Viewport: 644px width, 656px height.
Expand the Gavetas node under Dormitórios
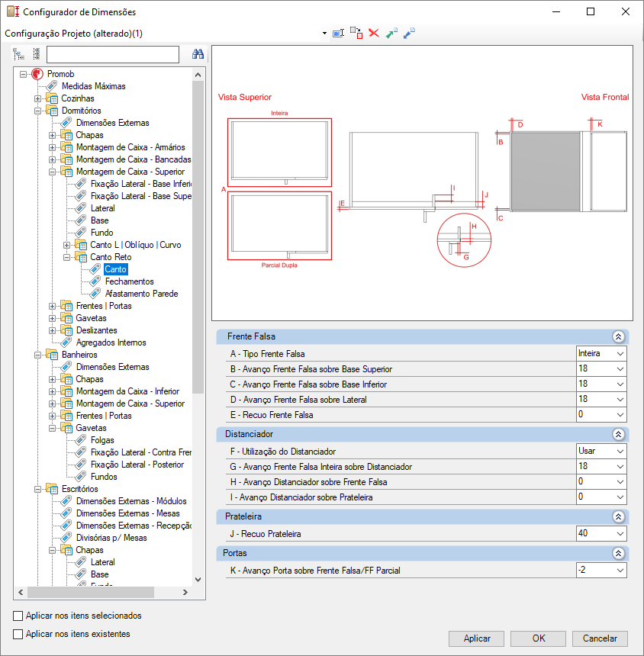(x=52, y=318)
